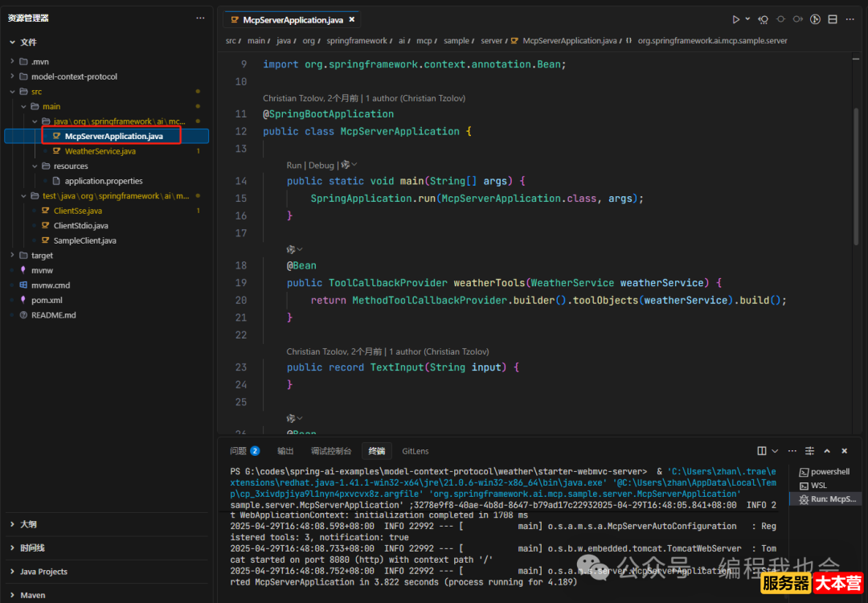
Task: Click breadcrumb McpServerApplication.java
Action: (x=569, y=41)
